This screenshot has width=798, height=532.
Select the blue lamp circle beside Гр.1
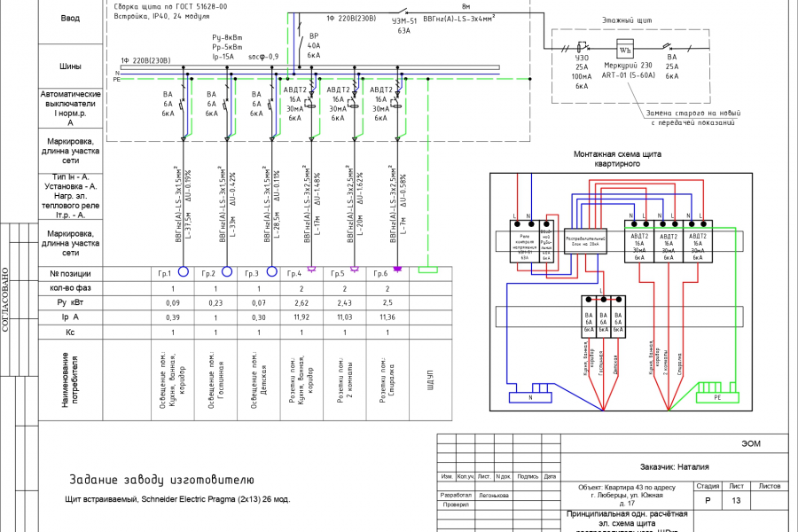pos(184,271)
